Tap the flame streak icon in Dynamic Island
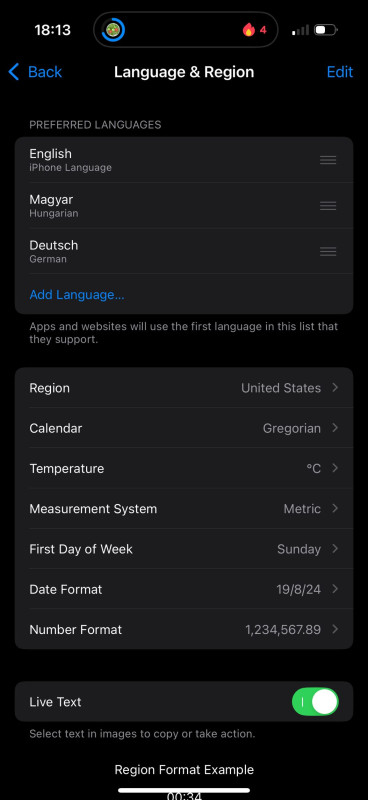This screenshot has width=368, height=800. click(249, 30)
